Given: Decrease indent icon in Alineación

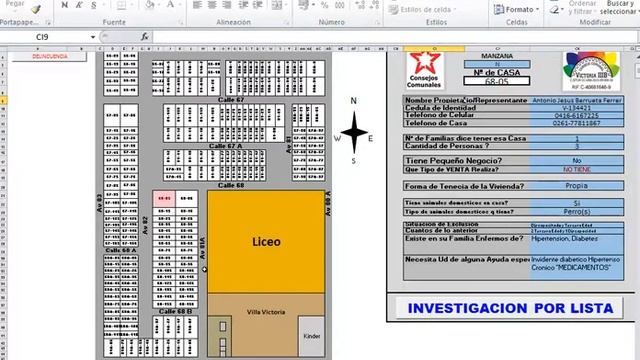Looking at the screenshot, I should 243,5.
